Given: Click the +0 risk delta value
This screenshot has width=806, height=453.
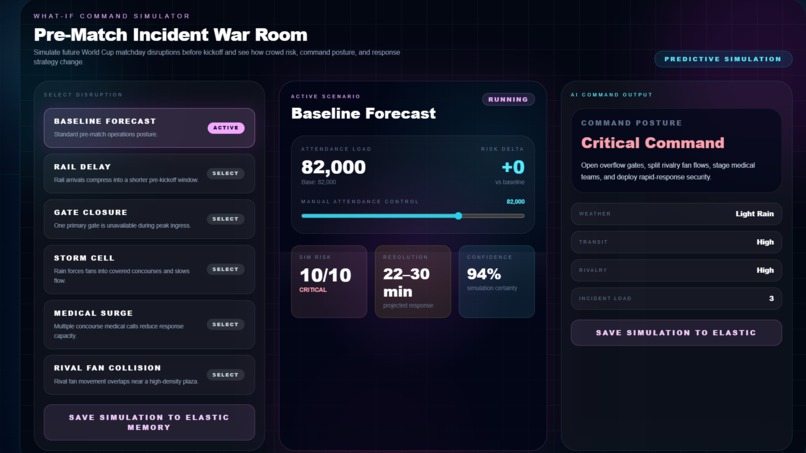Looking at the screenshot, I should (512, 167).
